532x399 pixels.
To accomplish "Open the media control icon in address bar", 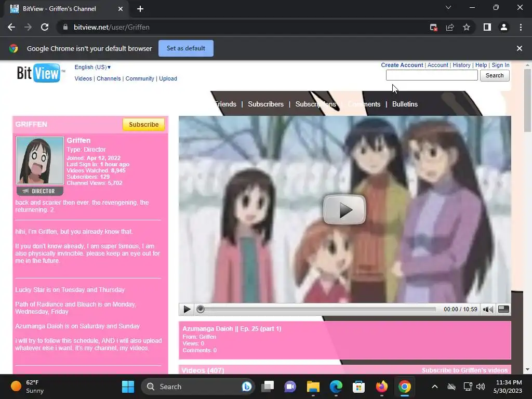I will 433,27.
